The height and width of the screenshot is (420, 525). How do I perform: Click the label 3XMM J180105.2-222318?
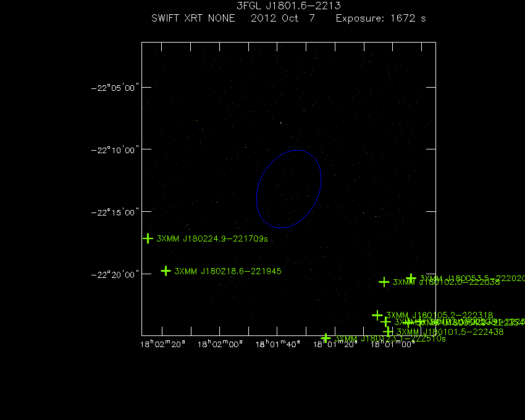440,315
